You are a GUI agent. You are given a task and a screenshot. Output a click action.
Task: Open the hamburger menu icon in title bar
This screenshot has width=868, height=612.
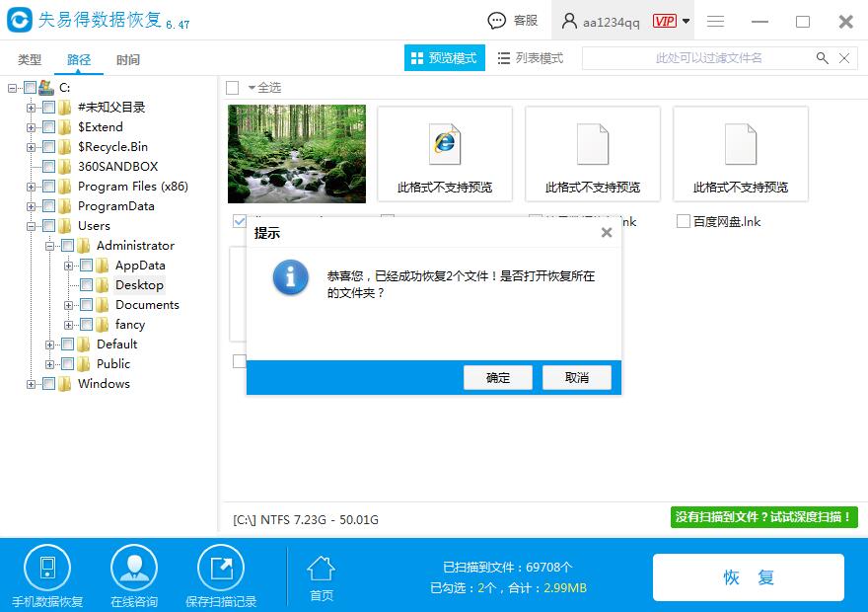[x=716, y=21]
